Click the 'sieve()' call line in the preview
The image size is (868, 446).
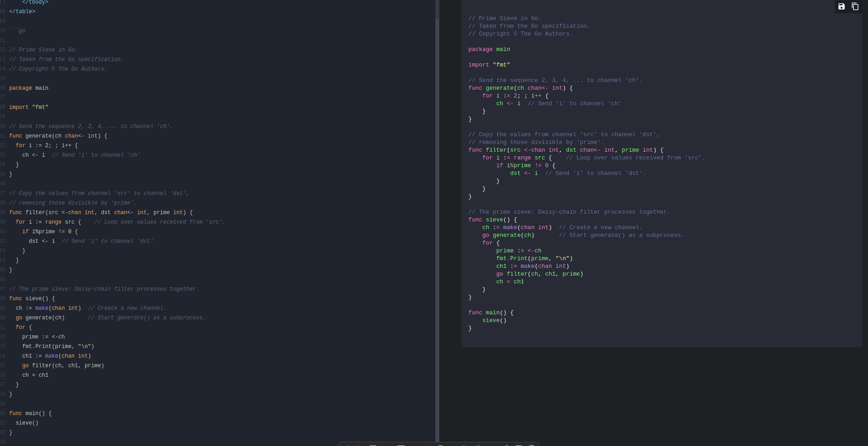point(495,320)
